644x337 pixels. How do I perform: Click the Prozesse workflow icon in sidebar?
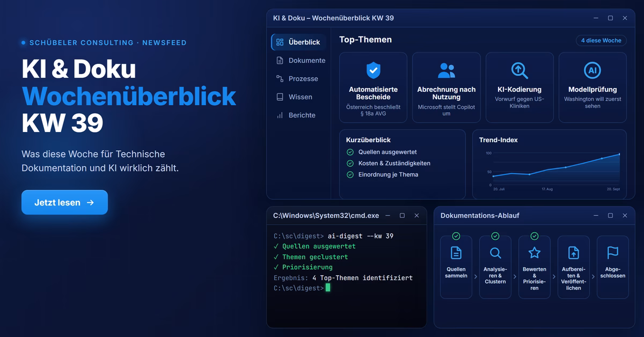point(280,78)
